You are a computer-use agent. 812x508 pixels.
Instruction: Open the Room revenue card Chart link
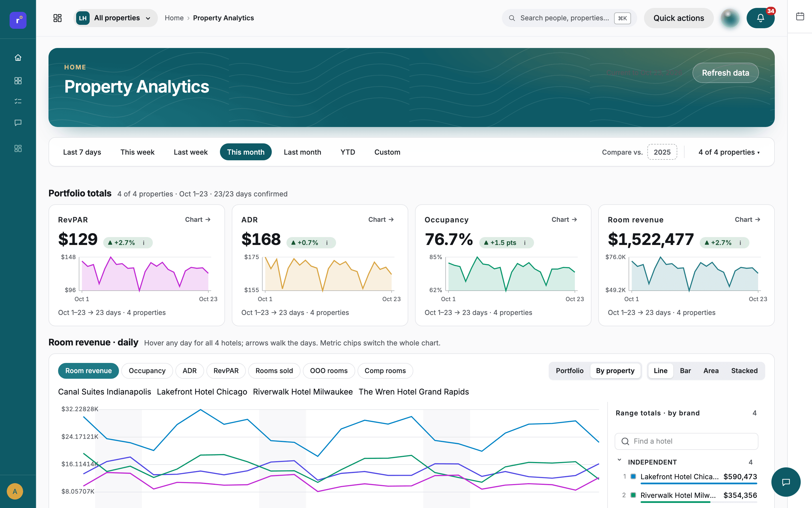click(x=747, y=219)
